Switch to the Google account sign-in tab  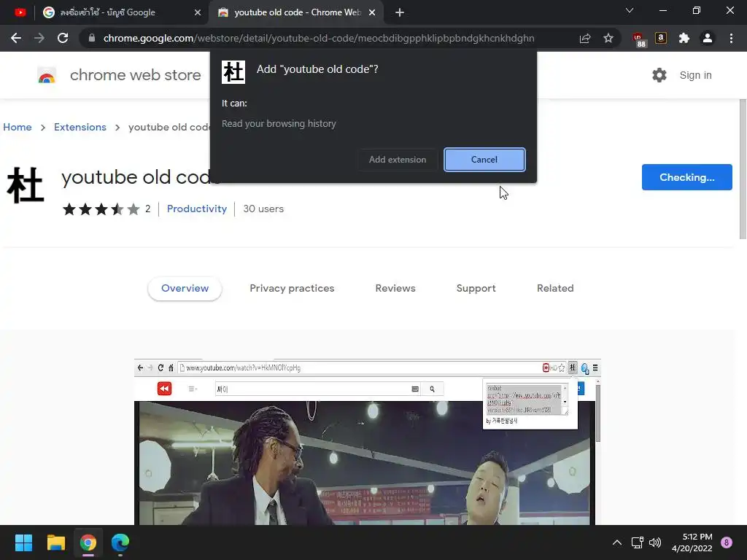tap(122, 12)
